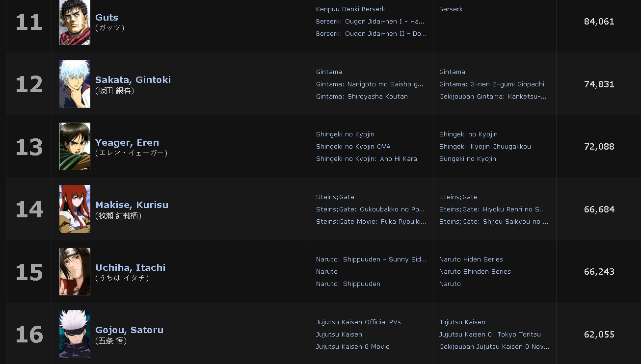The height and width of the screenshot is (364, 641).
Task: Open Kenpuu Denki Berserk anime link
Action: (350, 9)
